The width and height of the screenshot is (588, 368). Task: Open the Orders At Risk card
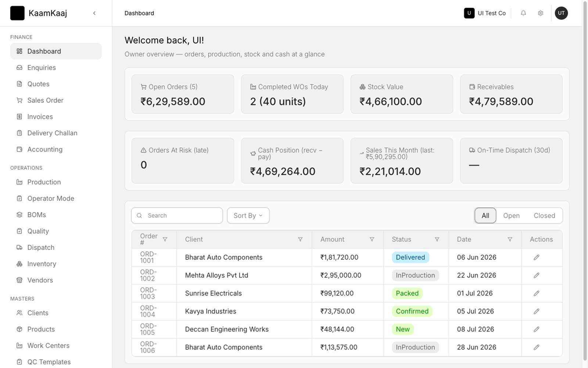pyautogui.click(x=183, y=161)
